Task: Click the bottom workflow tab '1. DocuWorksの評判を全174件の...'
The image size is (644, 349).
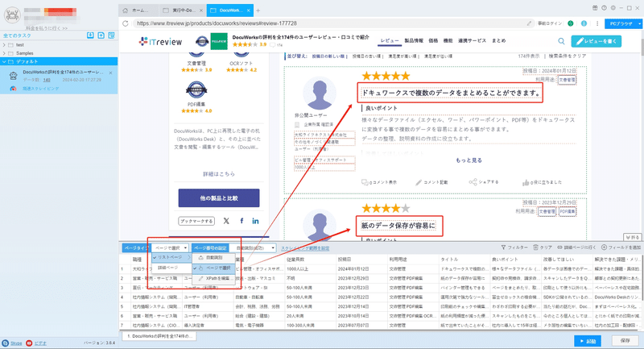Action: point(159,336)
